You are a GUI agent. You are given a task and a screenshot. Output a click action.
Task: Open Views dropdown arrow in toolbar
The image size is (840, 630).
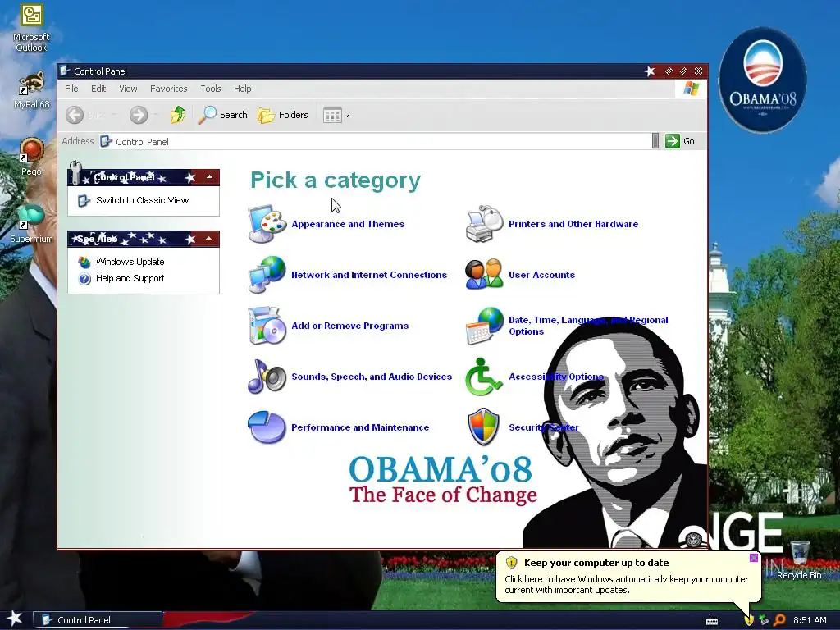[x=348, y=115]
